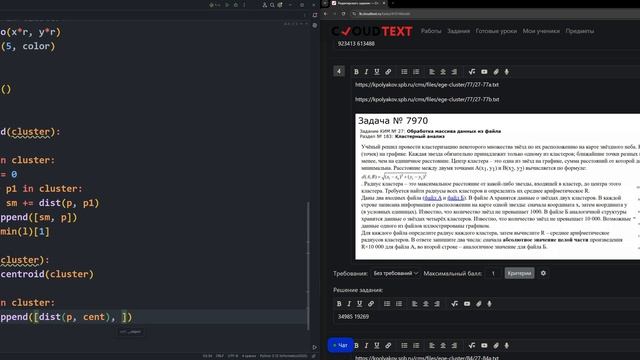Click the run icon in code editor toolbar
The image size is (640, 360).
[227, 5]
